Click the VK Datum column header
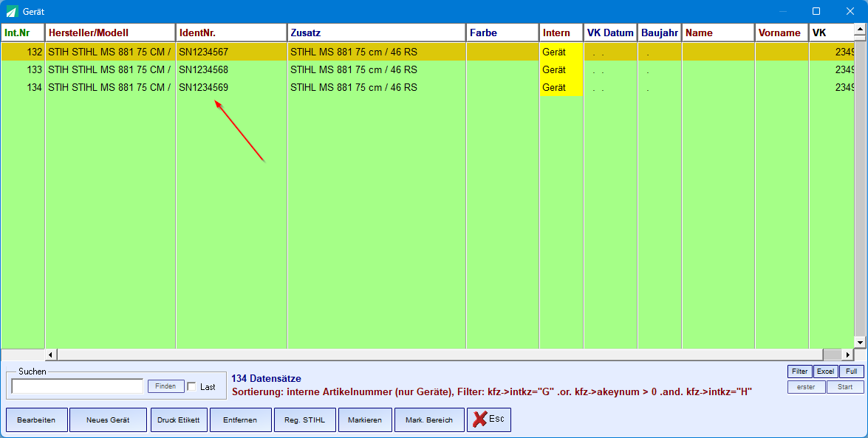Viewport: 868px width, 438px height. (x=611, y=32)
